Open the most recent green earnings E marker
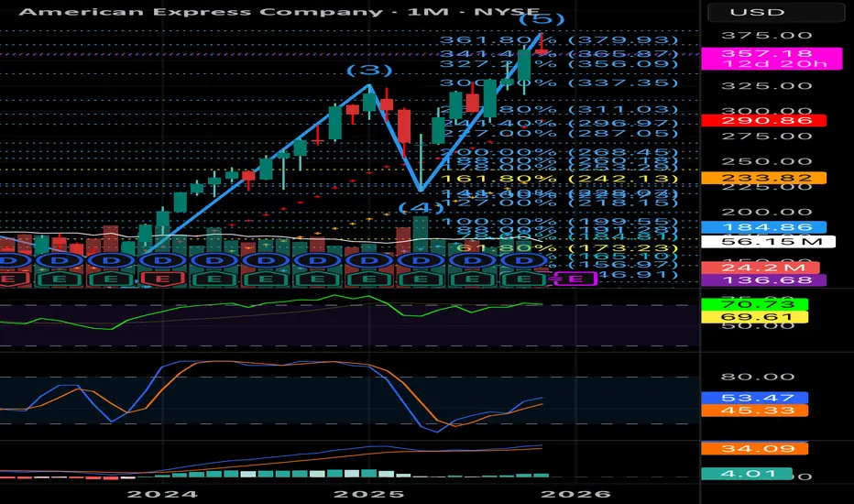This screenshot has width=854, height=504. click(x=523, y=279)
